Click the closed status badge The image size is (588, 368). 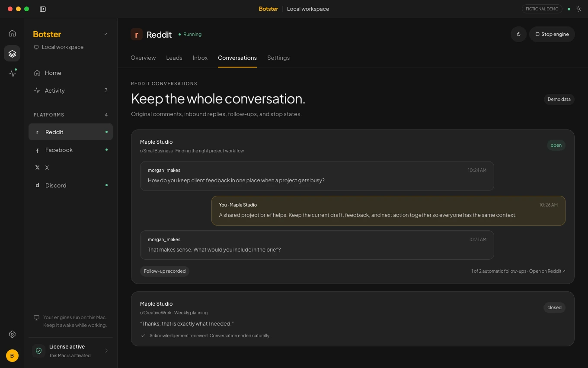click(554, 308)
